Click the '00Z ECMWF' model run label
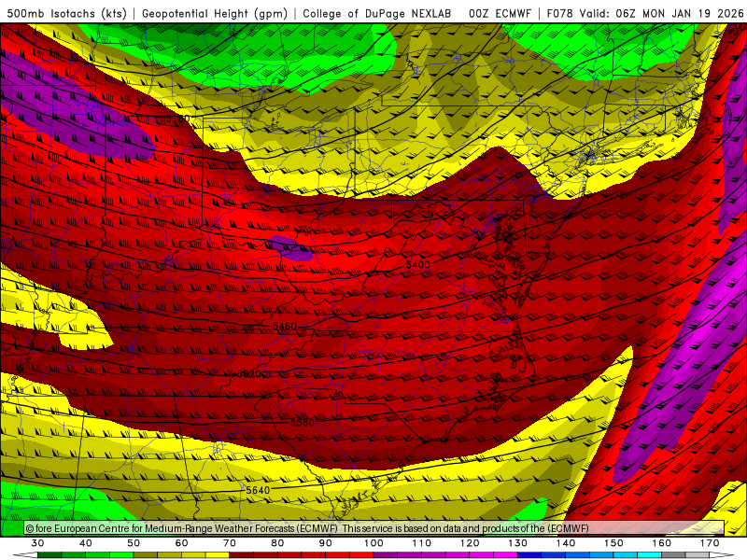747x560 pixels. coord(500,13)
